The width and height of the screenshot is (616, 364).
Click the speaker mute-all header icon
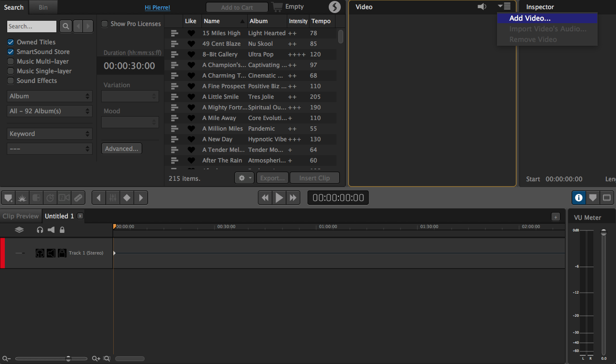point(51,230)
